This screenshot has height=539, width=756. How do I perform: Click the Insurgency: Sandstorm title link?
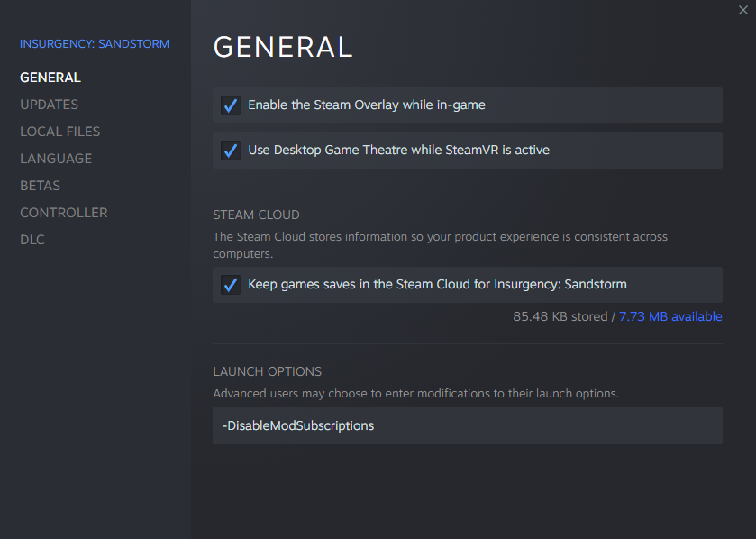click(x=95, y=43)
